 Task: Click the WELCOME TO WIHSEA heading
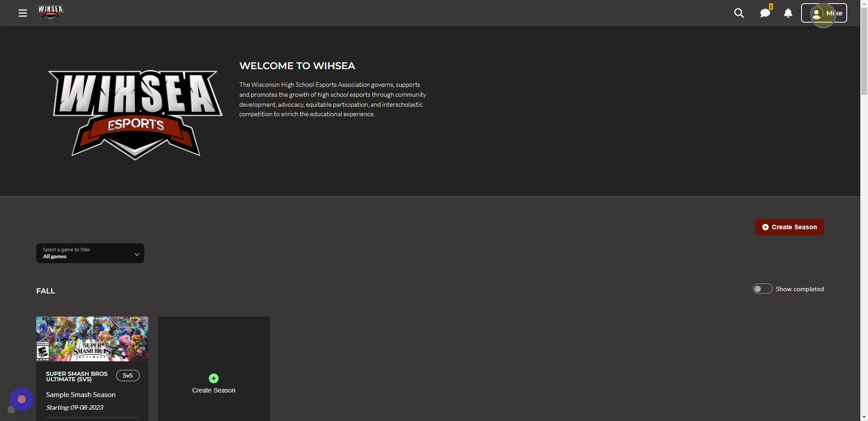pyautogui.click(x=297, y=66)
